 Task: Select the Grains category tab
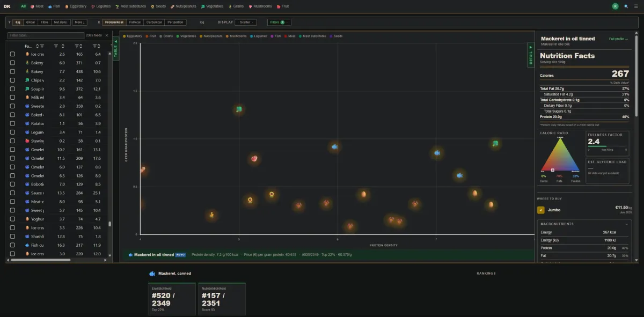click(236, 6)
